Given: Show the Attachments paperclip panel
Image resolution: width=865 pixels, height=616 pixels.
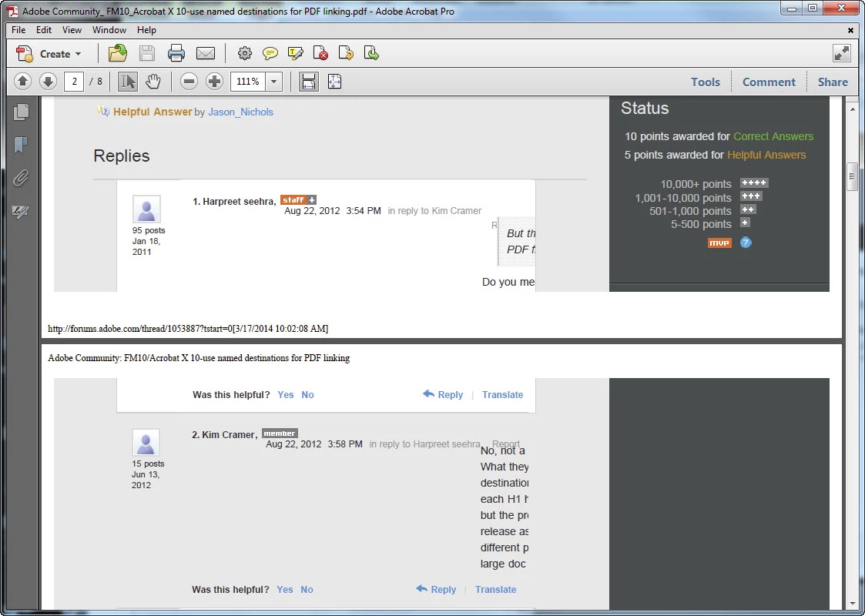Looking at the screenshot, I should pyautogui.click(x=21, y=178).
